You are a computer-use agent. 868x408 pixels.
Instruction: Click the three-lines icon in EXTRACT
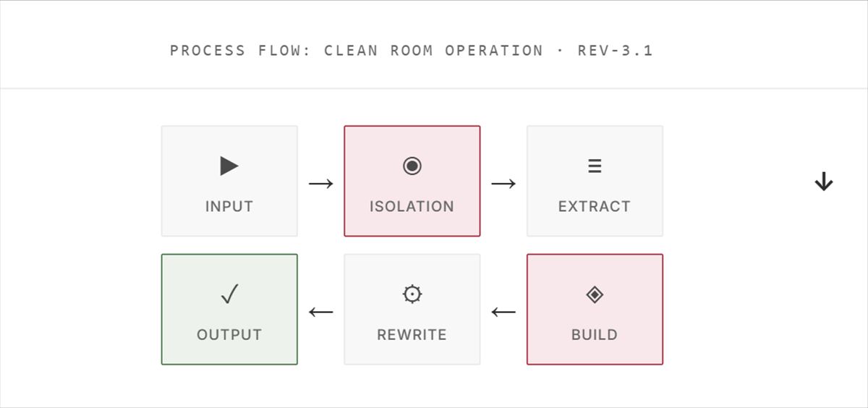pos(595,166)
